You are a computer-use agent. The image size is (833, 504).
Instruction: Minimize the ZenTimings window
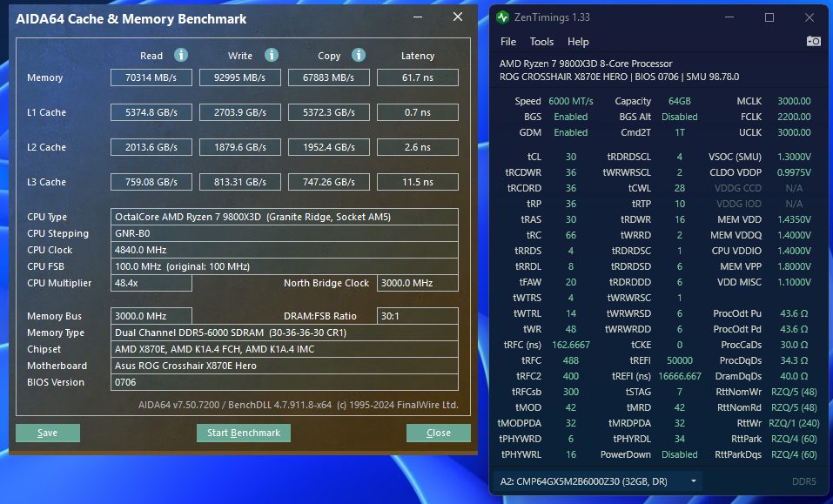[729, 17]
